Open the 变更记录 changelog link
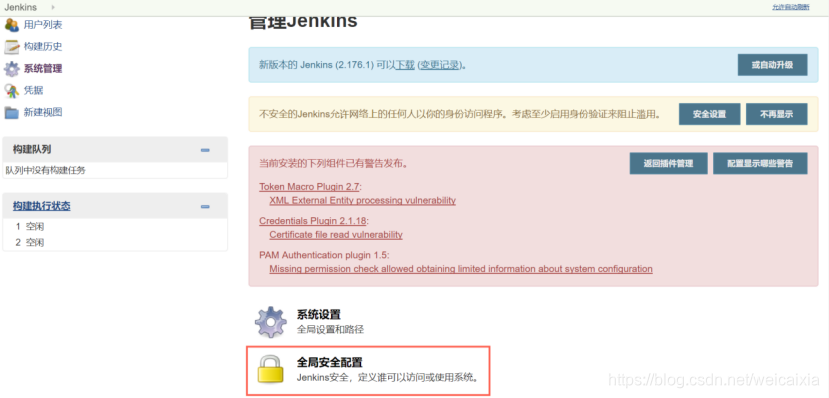The image size is (829, 398). tap(439, 65)
